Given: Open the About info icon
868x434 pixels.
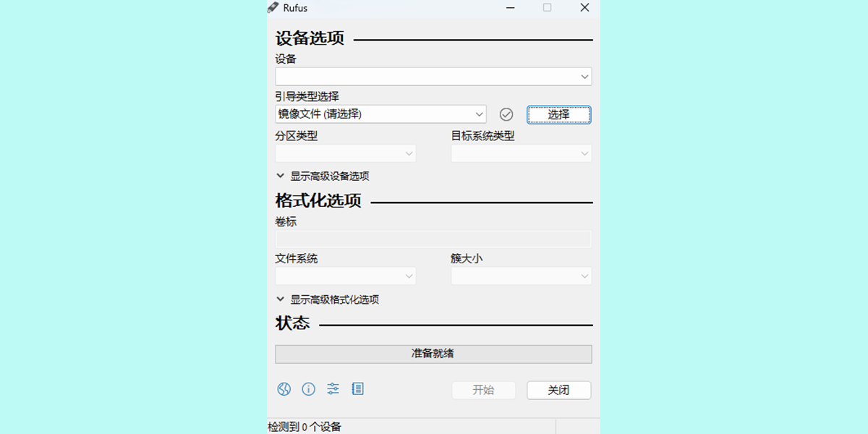Looking at the screenshot, I should click(x=308, y=389).
